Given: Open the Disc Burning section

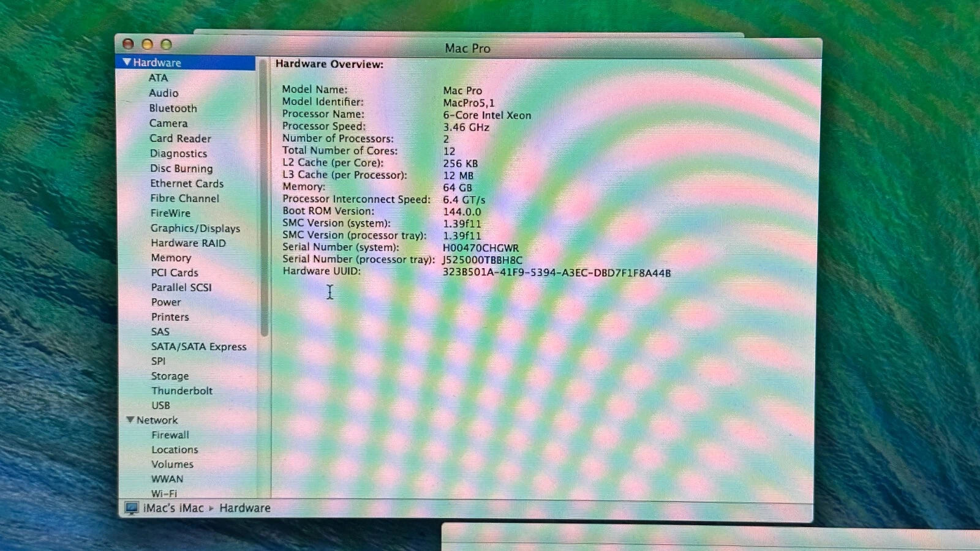Looking at the screenshot, I should pos(181,168).
